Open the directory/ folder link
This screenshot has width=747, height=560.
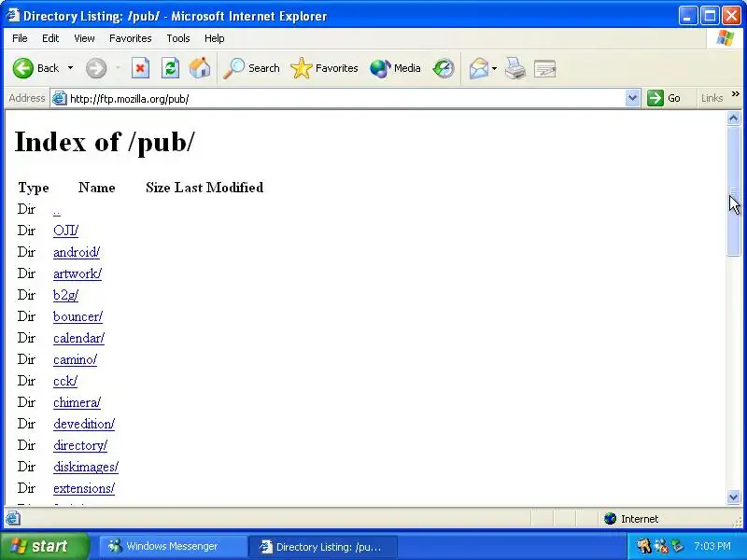(80, 445)
